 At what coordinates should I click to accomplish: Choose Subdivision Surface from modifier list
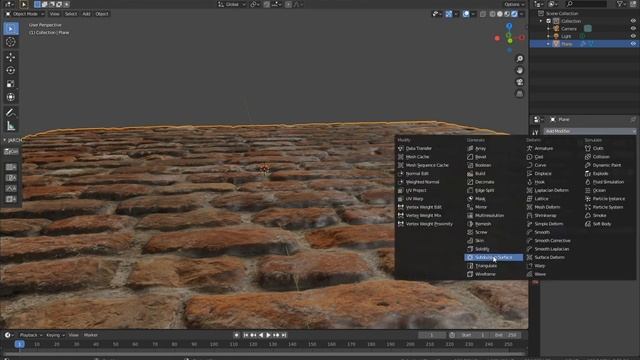pos(493,258)
